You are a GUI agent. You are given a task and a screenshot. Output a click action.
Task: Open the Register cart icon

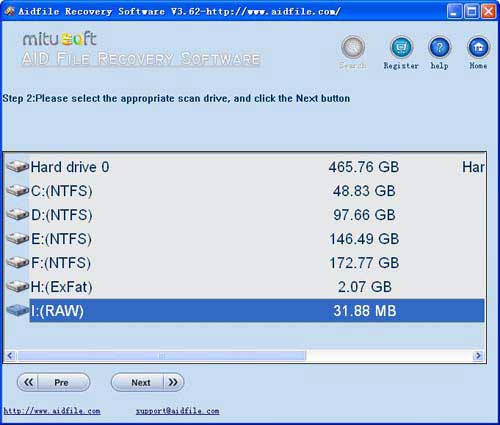(x=401, y=47)
